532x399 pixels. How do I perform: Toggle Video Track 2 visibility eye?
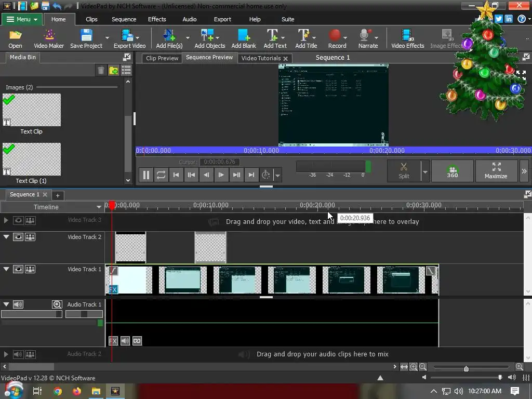18,237
